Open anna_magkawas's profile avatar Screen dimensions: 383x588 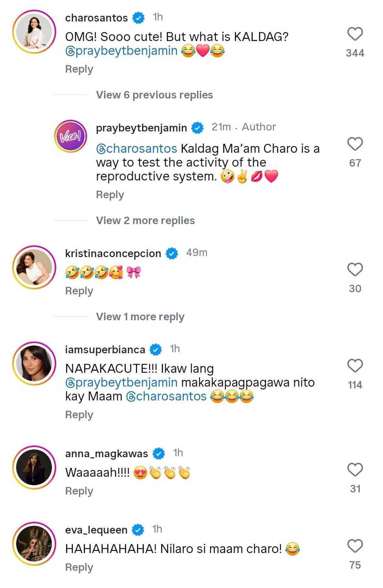[x=34, y=468]
